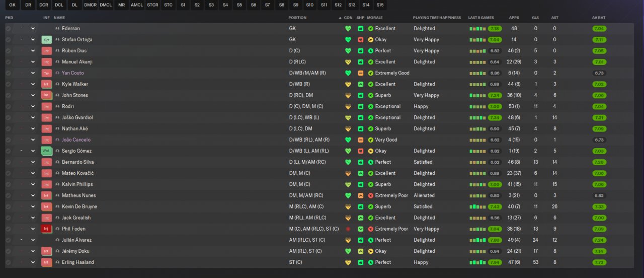Viewport: 644px width, 278px height.
Task: Click Bernardo Silva's green heart icon
Action: click(x=348, y=162)
